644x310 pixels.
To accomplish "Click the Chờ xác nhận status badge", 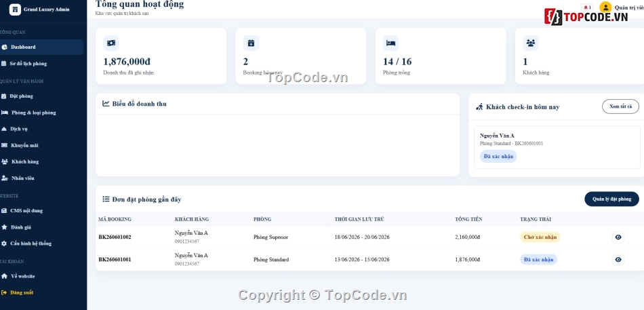I will click(x=540, y=237).
